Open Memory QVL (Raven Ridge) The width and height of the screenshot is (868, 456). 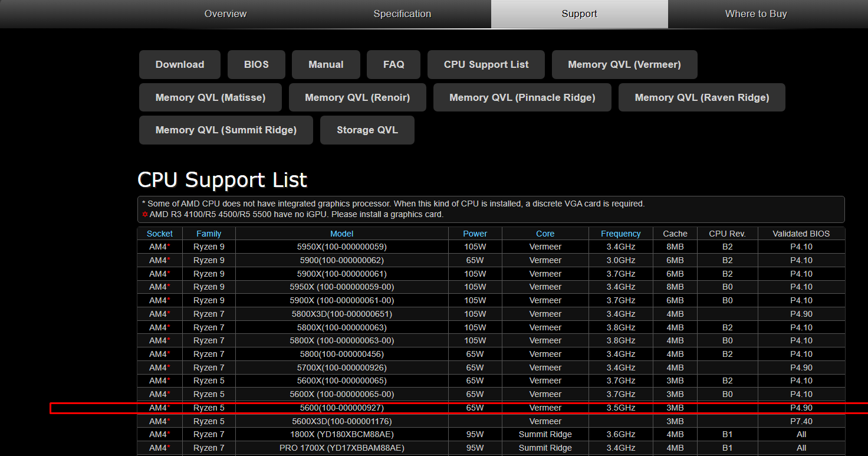[702, 97]
